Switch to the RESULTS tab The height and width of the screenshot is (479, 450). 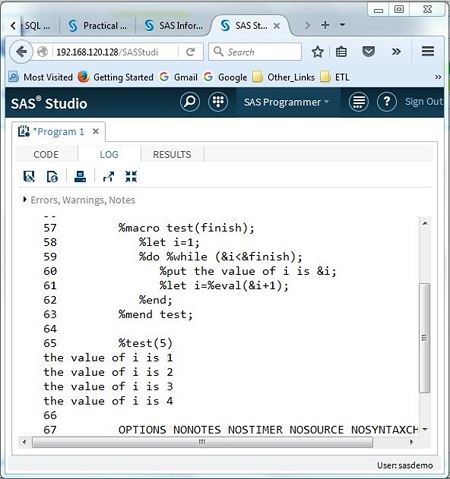point(172,154)
